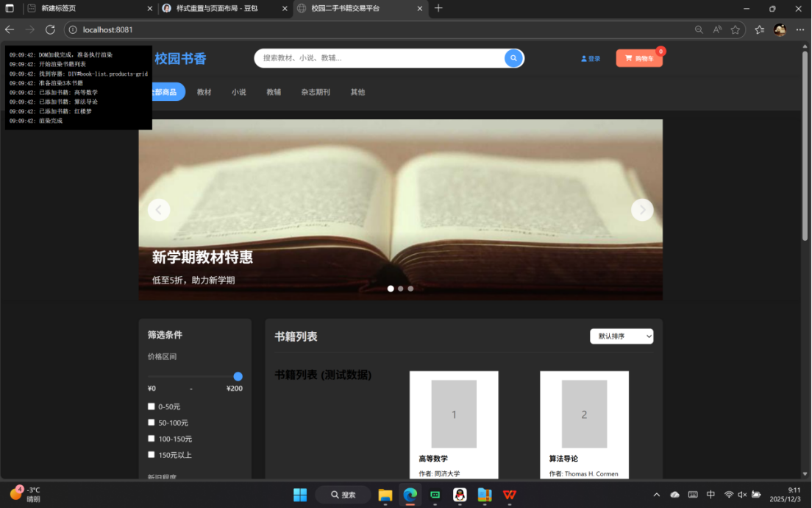Select the first carousel indicator dot
This screenshot has height=508, width=812.
(x=391, y=289)
